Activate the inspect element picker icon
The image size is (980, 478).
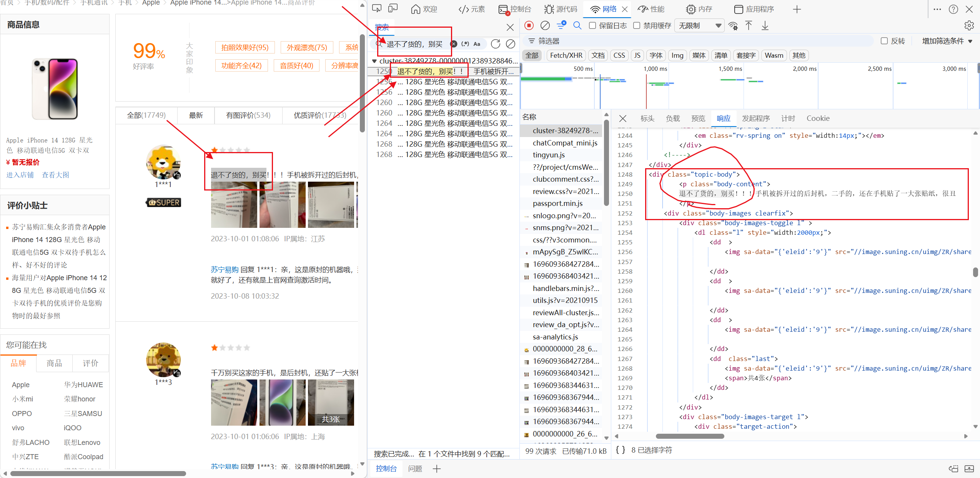[377, 9]
